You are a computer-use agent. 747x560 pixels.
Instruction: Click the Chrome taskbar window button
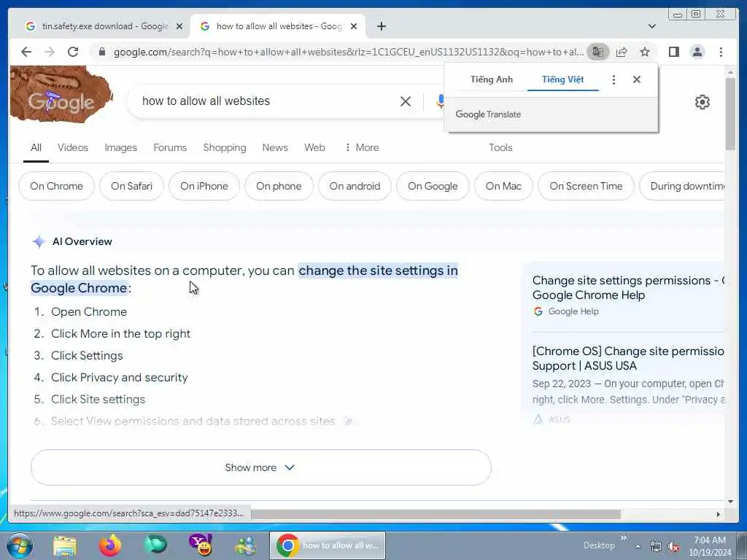(x=328, y=545)
